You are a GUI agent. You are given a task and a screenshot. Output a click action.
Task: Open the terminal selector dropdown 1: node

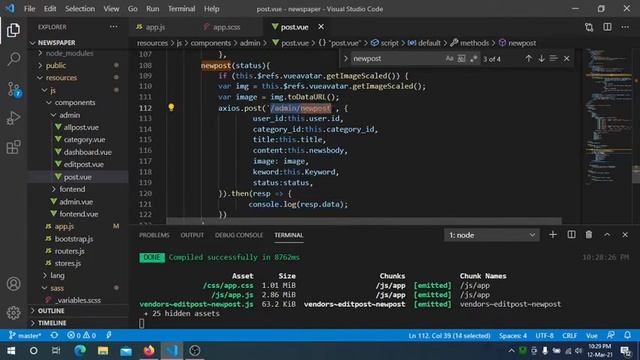coord(491,235)
